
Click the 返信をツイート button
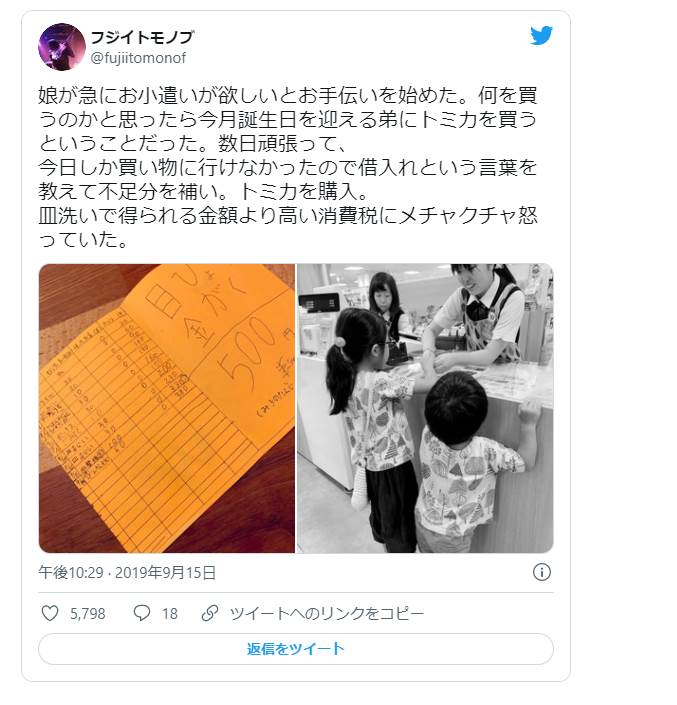(x=296, y=649)
